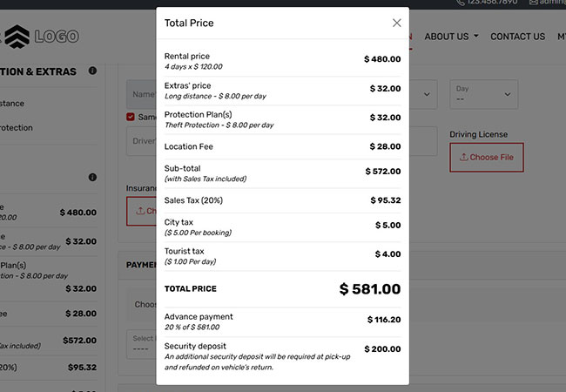Viewport: 566px width, 392px height.
Task: Click the Rental price $ 480.00 amount in dialog
Action: [x=382, y=59]
